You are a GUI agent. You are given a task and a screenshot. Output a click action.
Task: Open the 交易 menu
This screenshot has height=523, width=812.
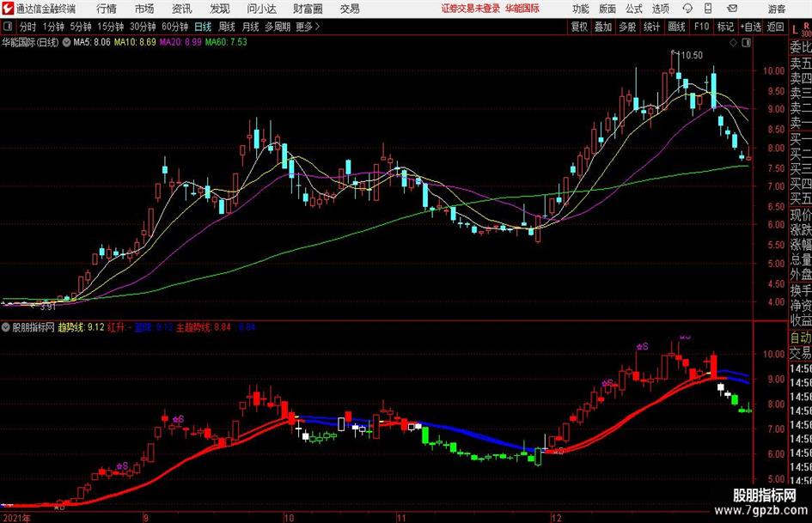(x=350, y=9)
